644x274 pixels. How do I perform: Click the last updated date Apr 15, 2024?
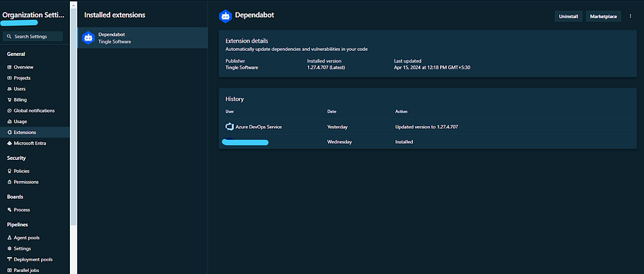[432, 67]
